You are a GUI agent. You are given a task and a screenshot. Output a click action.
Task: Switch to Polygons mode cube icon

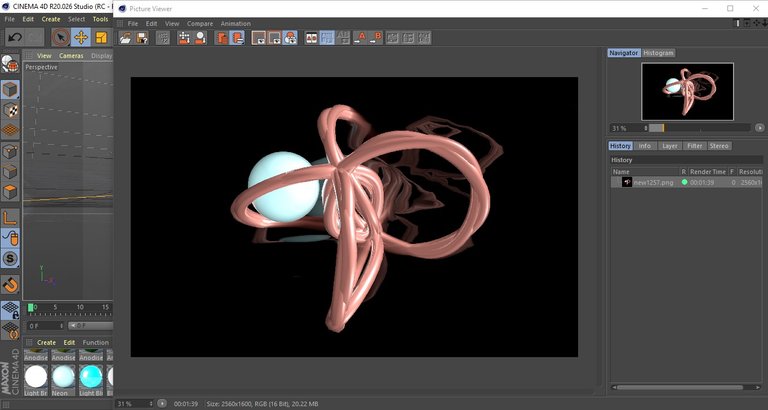coord(10,192)
